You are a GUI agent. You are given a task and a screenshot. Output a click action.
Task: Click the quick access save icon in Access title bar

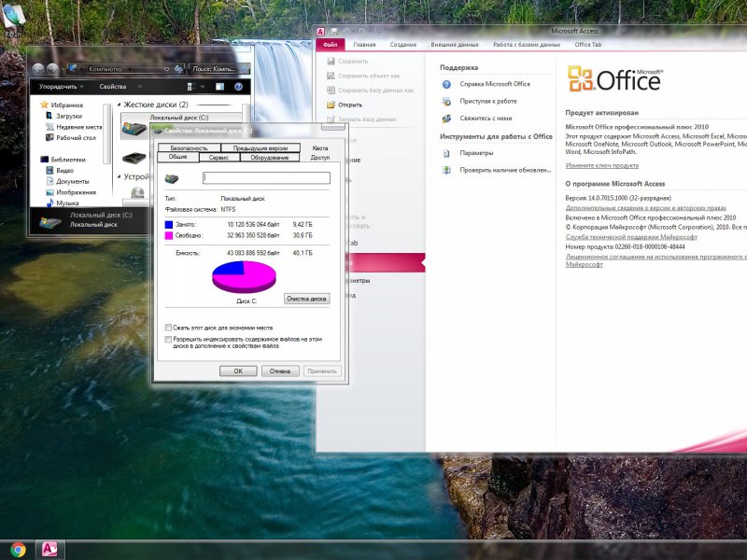pos(334,32)
